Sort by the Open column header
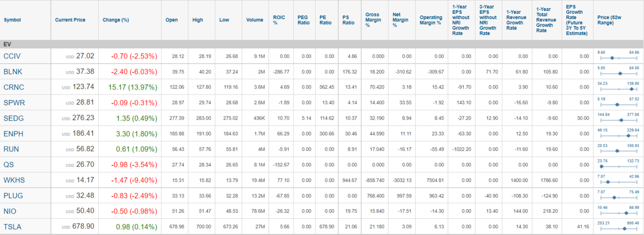 click(172, 20)
